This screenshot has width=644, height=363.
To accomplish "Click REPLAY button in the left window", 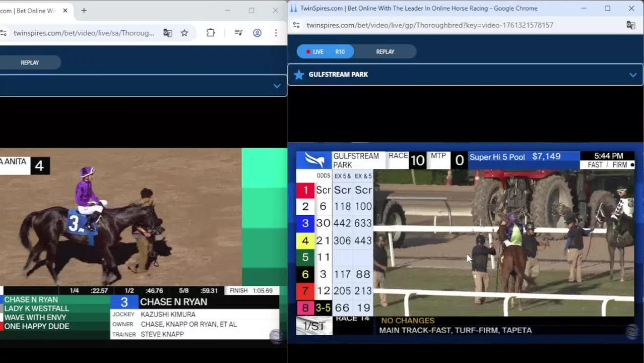I will pyautogui.click(x=30, y=63).
